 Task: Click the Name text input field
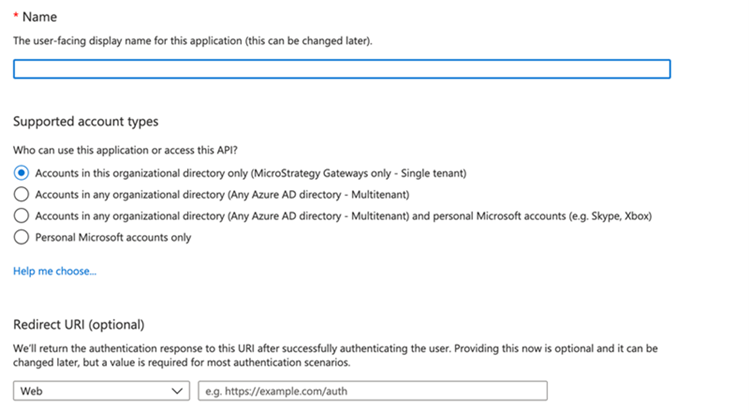(341, 69)
